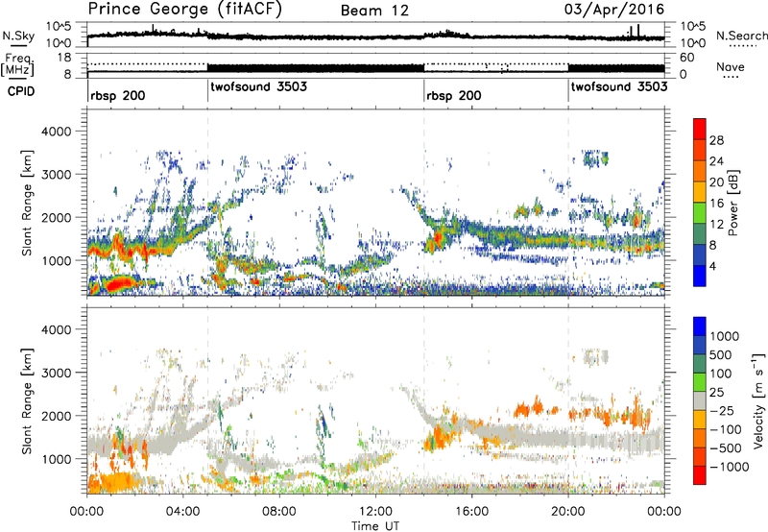Click the 'Slant Range [km]' label of power panel
Screen dimensions: 768x532
[27, 203]
